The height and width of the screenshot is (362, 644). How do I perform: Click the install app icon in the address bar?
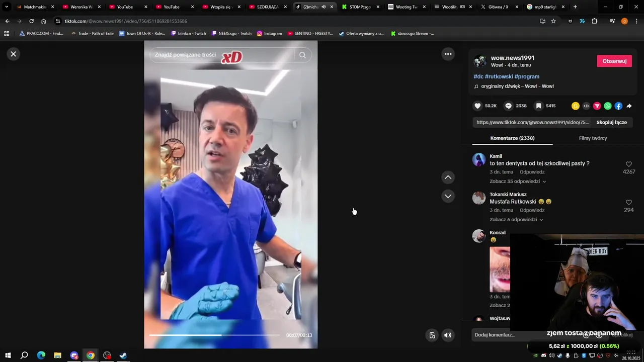(542, 21)
